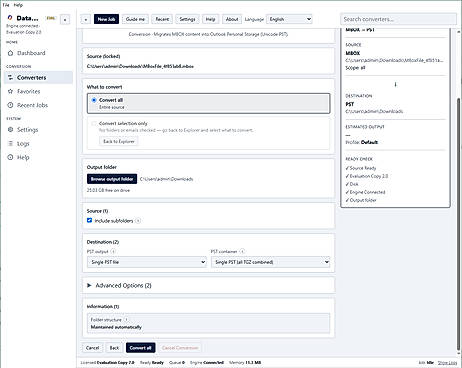This screenshot has height=368, width=462.
Task: Click 'Maintained automatically' text
Action: click(x=116, y=327)
